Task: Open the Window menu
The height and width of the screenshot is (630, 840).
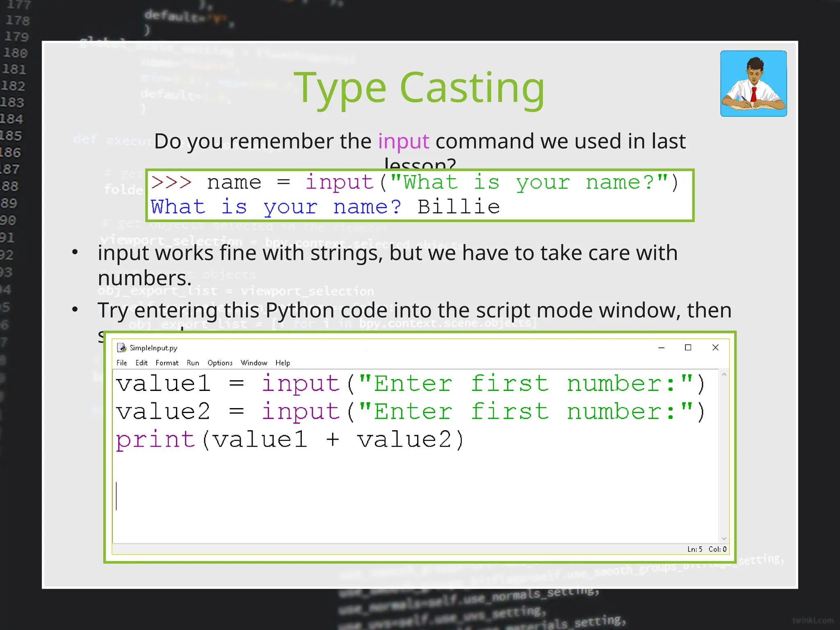Action: 254,363
